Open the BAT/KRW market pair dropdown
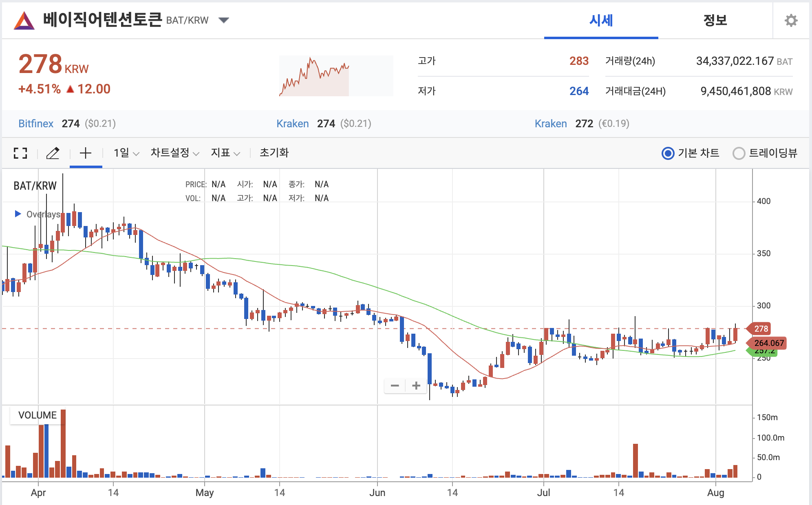 [223, 20]
